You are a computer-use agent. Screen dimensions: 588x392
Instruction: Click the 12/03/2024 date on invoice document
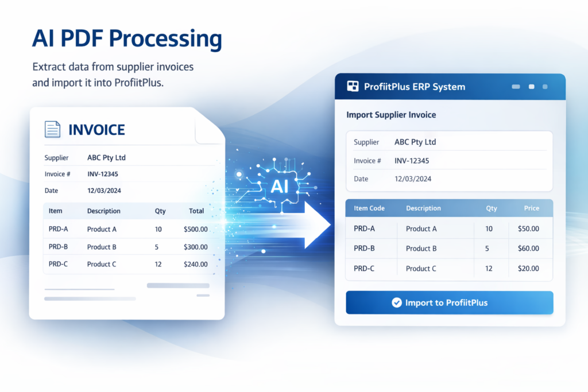104,191
